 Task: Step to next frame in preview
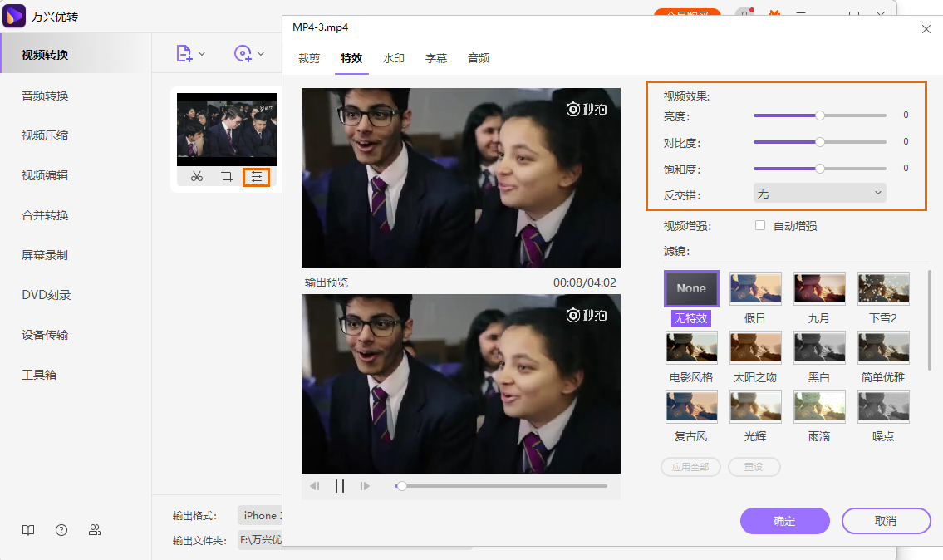click(x=365, y=486)
